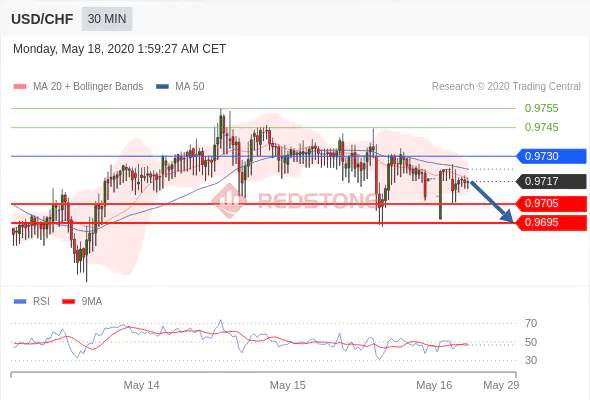Select the 0.9755 resistance level label
The image size is (590, 400).
[x=541, y=108]
